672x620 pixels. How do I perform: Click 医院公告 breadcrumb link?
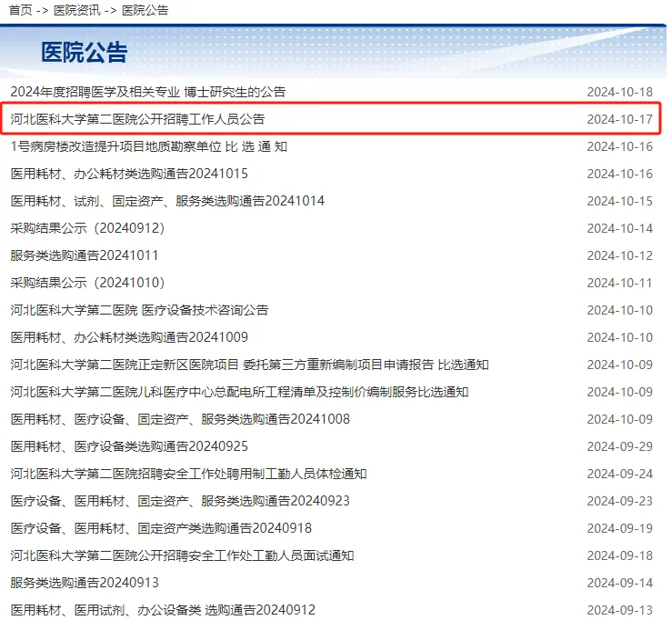(145, 10)
